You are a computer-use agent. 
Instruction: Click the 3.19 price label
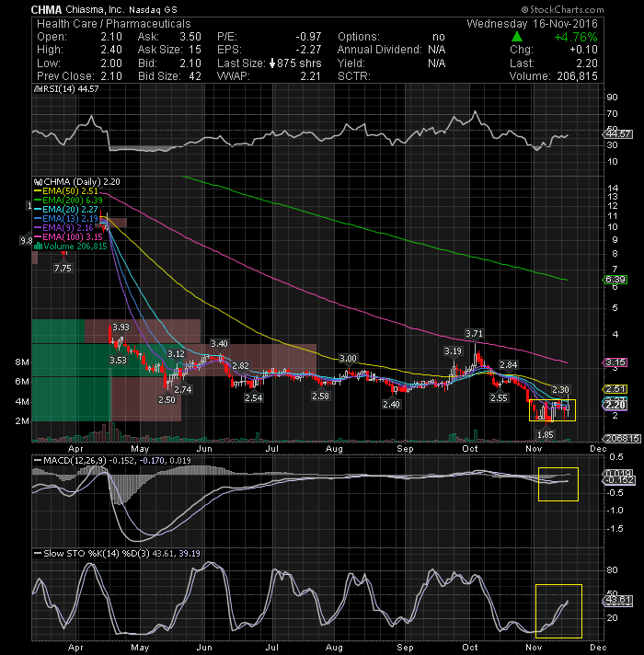tap(454, 351)
